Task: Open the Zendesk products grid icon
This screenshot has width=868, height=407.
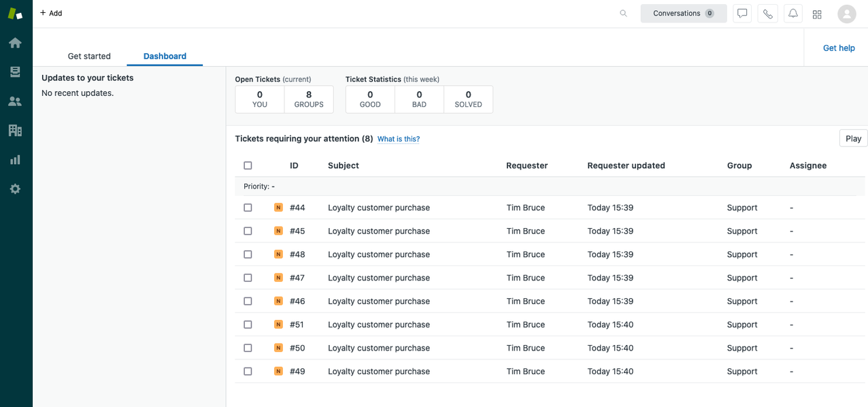Action: (817, 14)
